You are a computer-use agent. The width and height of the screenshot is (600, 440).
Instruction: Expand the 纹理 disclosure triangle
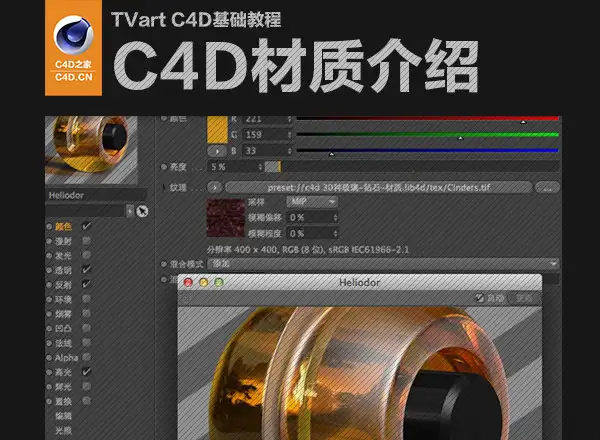(x=165, y=187)
